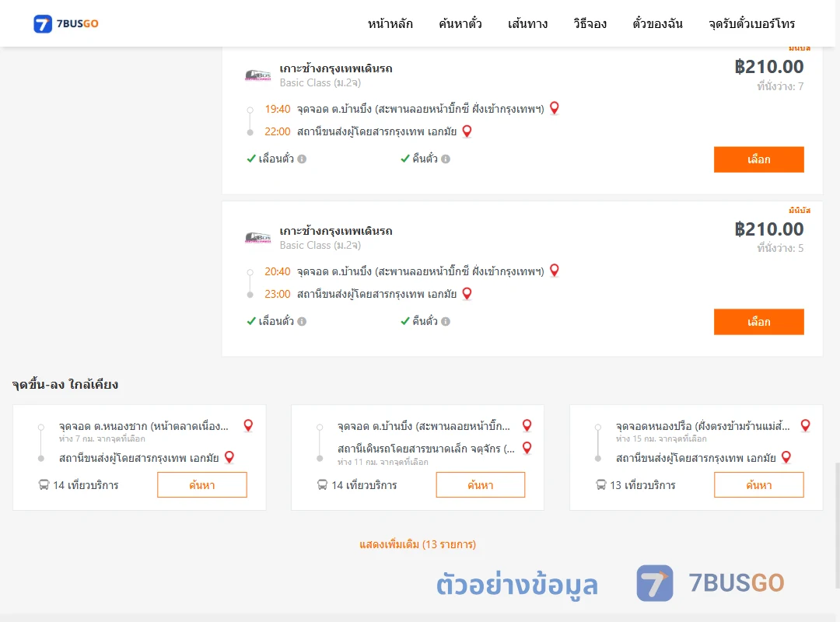The image size is (840, 622).
Task: Click map pin for จตุจักร station
Action: [x=527, y=448]
